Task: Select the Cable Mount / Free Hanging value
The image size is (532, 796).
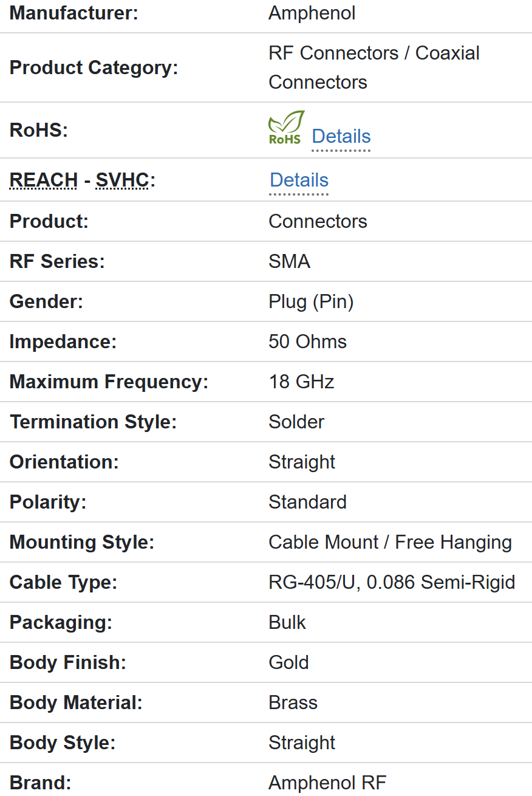Action: pos(390,542)
